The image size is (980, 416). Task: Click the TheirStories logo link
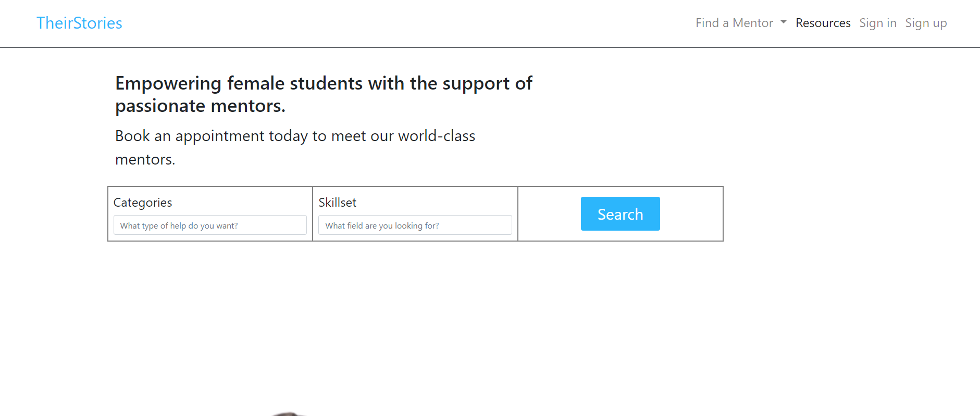79,23
